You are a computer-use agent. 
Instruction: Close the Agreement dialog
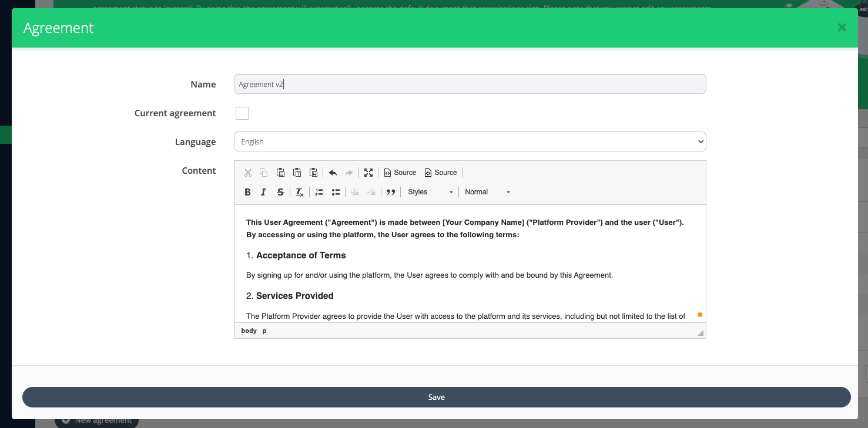842,28
